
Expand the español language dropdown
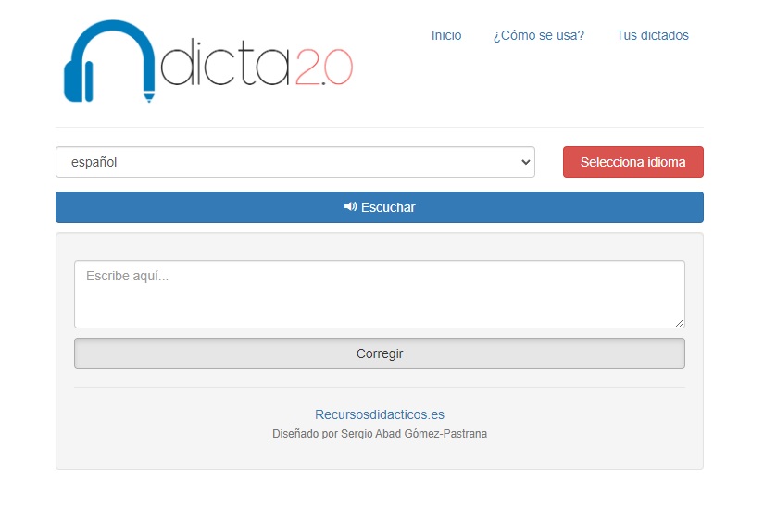(x=295, y=162)
